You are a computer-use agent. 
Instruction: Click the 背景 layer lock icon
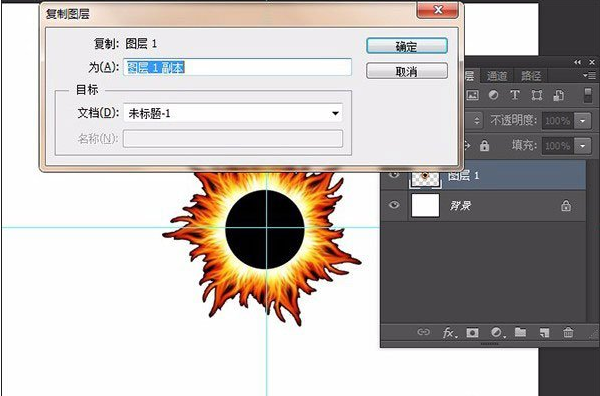point(566,206)
